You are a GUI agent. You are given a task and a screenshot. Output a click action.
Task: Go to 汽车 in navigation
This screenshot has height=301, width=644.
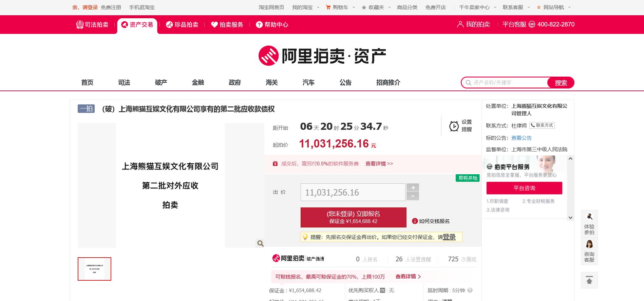[x=308, y=82]
